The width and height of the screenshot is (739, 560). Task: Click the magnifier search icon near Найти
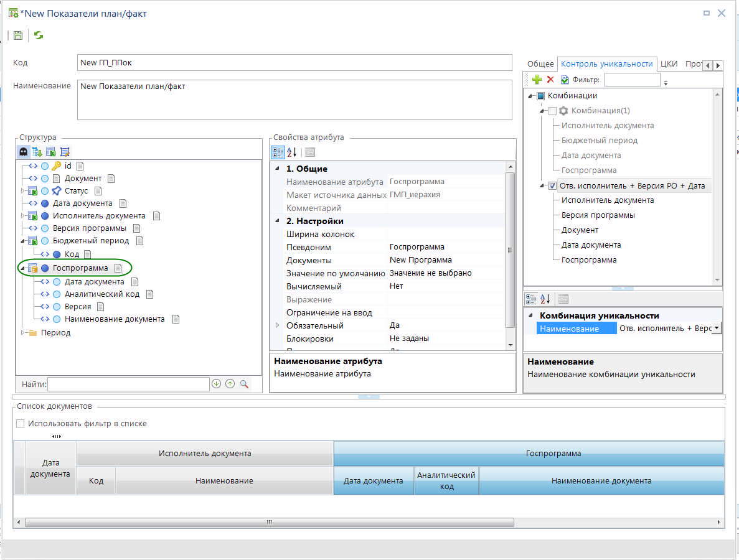coord(244,384)
